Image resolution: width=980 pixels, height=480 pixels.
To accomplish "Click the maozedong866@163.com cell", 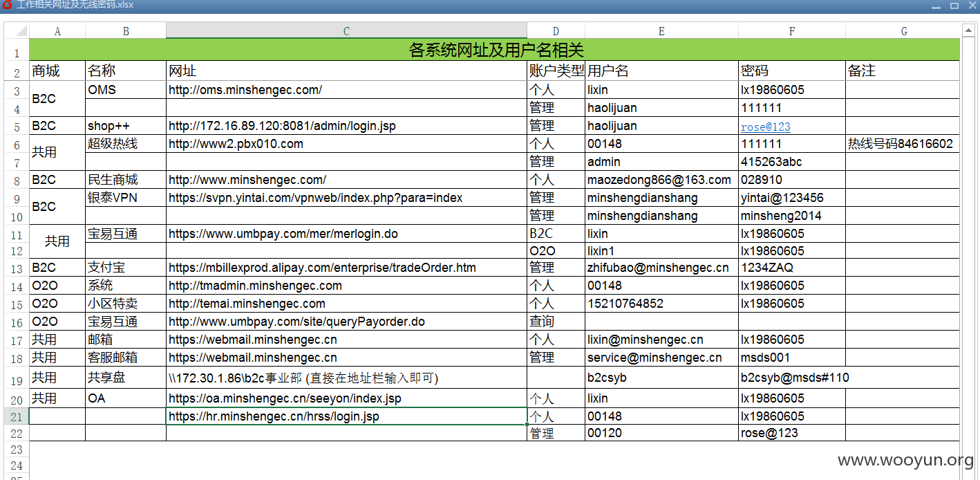I will [x=661, y=180].
